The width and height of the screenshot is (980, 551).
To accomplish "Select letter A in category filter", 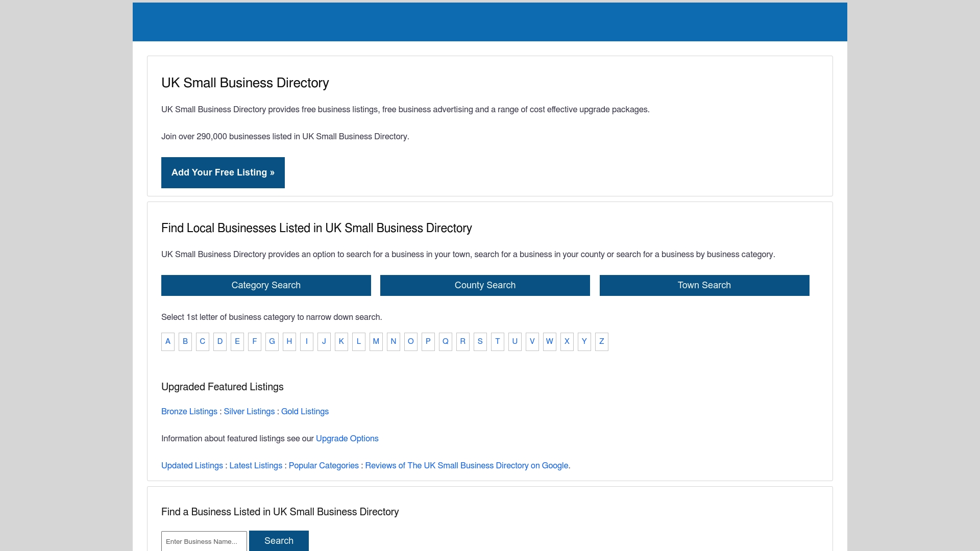I will click(167, 341).
